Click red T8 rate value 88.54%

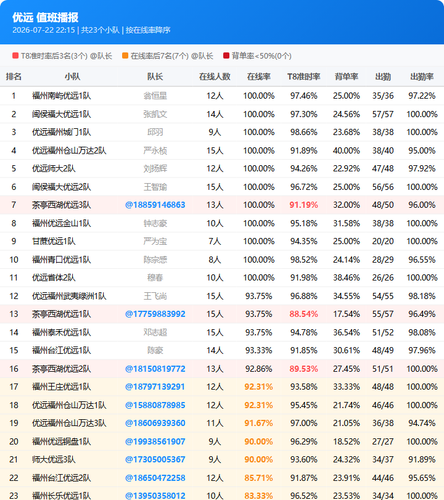click(x=304, y=314)
